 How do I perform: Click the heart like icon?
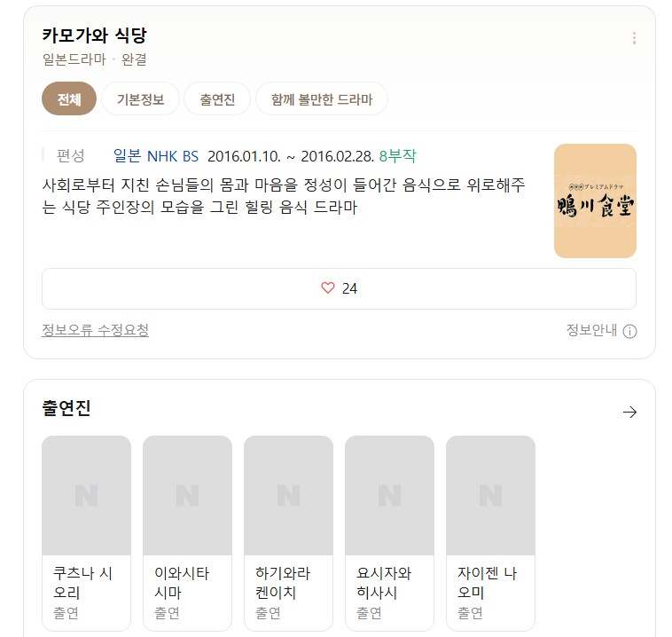328,288
